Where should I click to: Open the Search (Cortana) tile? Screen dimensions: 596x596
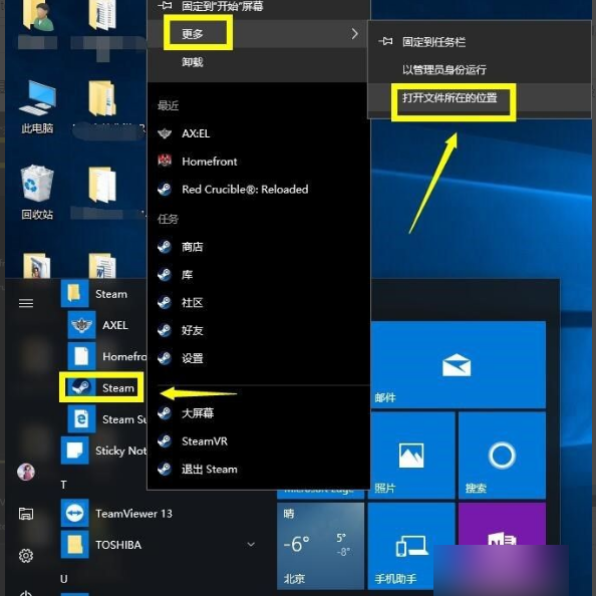coord(502,455)
